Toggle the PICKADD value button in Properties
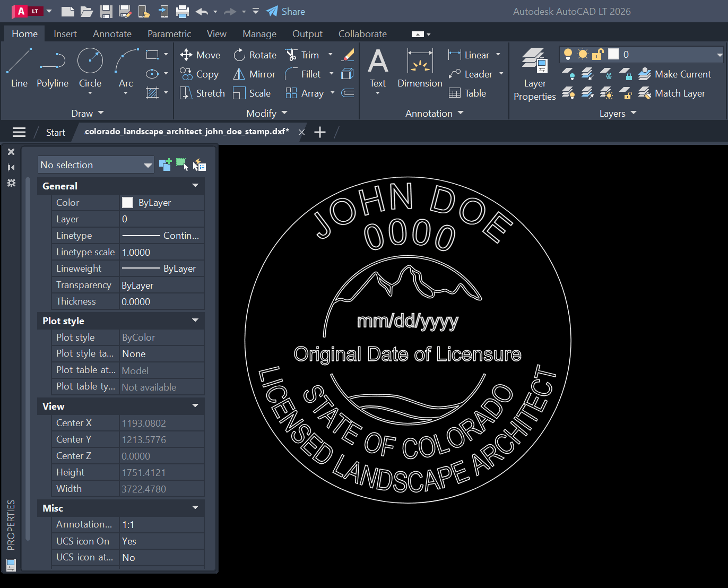Image resolution: width=728 pixels, height=588 pixels. [165, 165]
